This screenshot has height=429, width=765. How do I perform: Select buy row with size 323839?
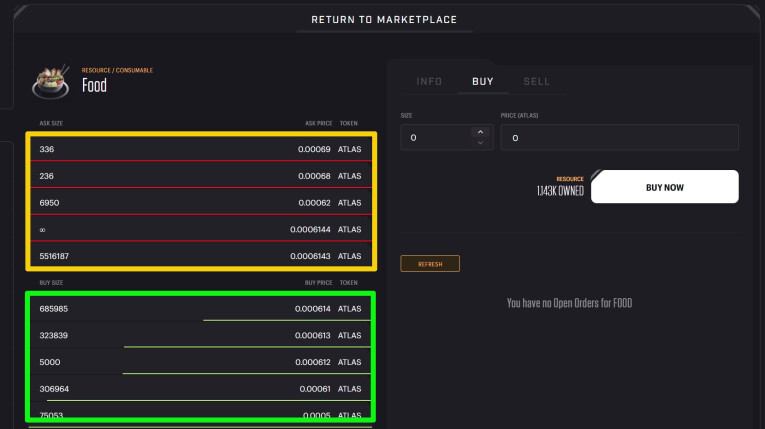(x=201, y=335)
